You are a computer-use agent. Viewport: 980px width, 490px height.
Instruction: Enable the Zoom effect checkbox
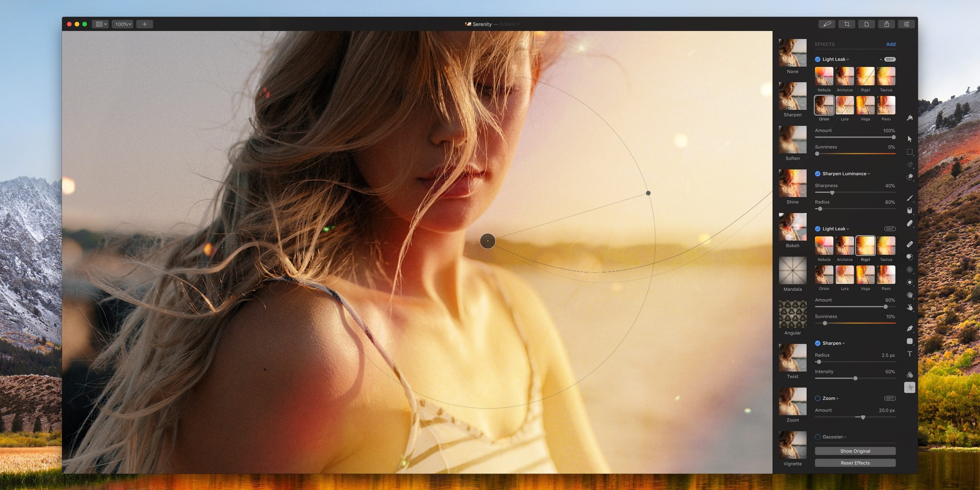click(817, 398)
